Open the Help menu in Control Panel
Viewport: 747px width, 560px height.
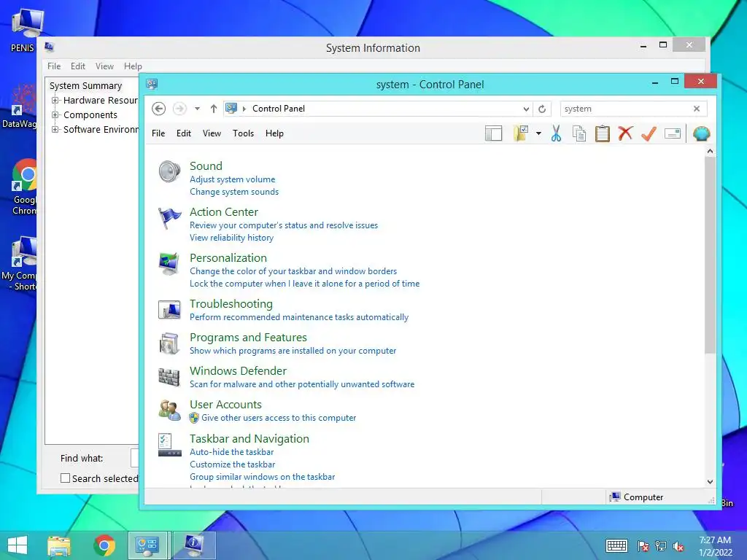pos(274,133)
